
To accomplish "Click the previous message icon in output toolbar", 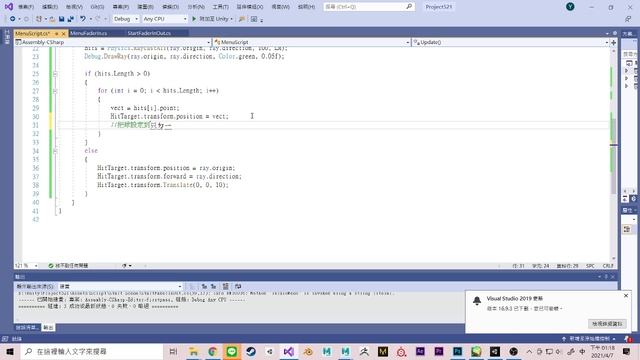I will [204, 287].
